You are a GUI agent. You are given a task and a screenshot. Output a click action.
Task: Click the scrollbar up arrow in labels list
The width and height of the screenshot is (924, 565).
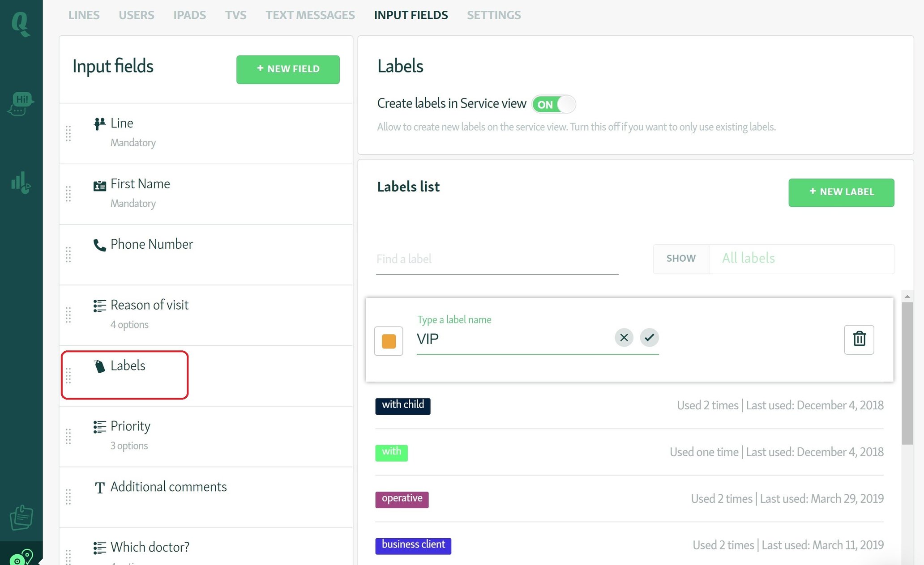click(907, 296)
